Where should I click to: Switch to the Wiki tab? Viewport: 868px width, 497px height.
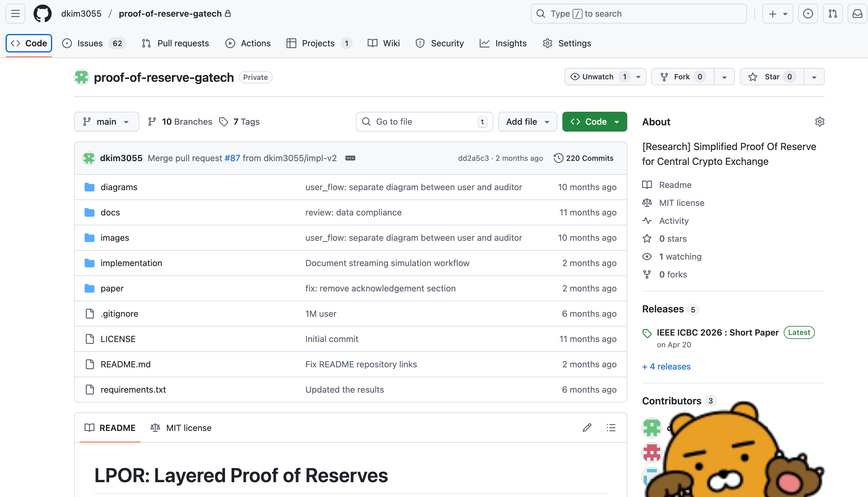(384, 43)
